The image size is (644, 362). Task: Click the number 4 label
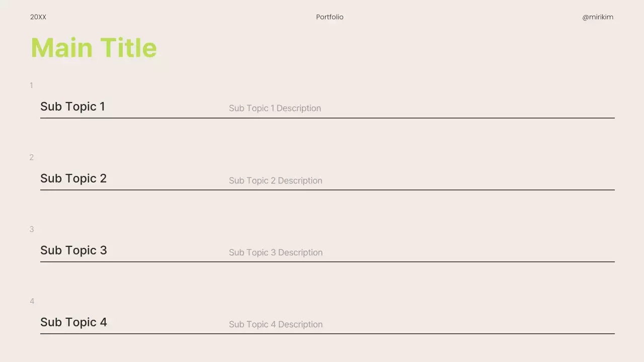(x=32, y=301)
